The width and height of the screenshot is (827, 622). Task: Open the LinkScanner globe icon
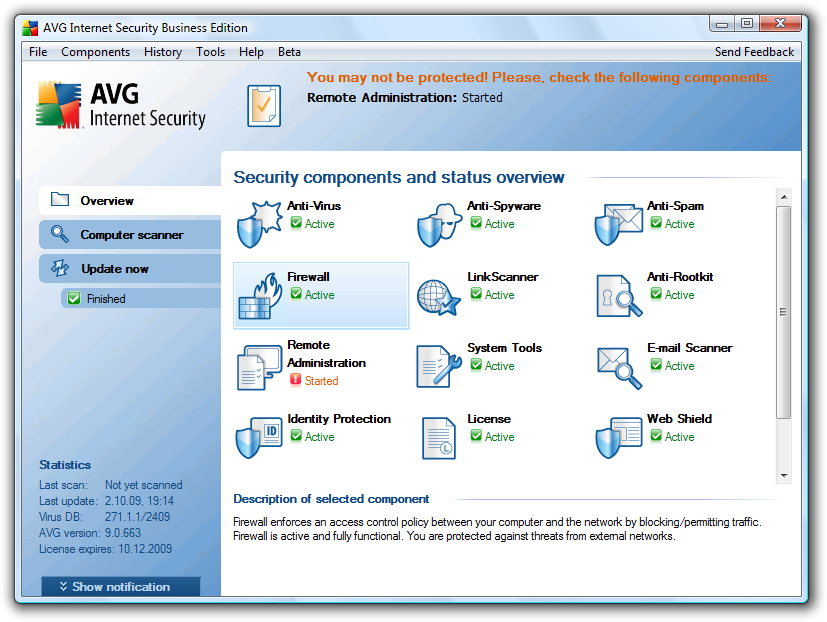click(439, 298)
